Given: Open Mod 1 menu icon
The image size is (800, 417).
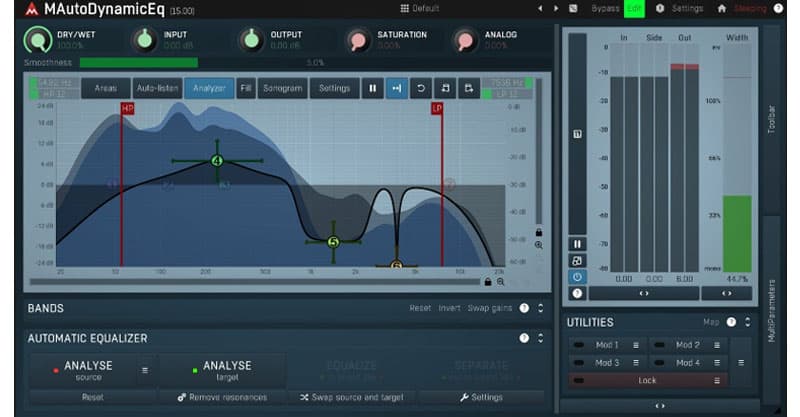Looking at the screenshot, I should pyautogui.click(x=636, y=345).
